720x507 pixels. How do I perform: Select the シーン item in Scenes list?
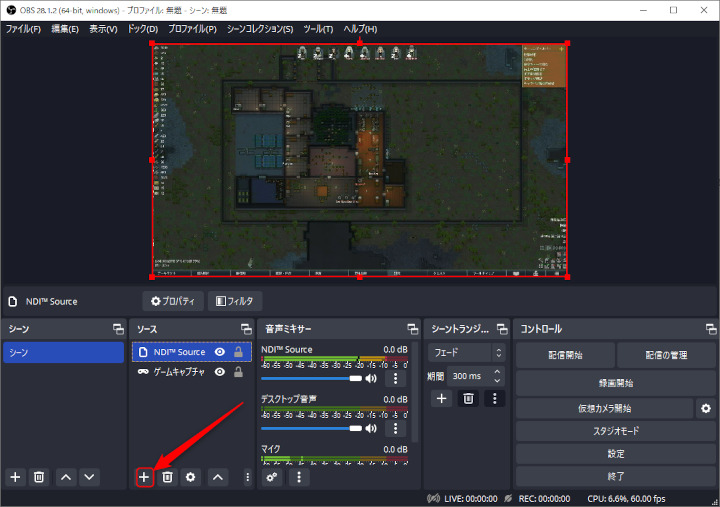click(63, 352)
